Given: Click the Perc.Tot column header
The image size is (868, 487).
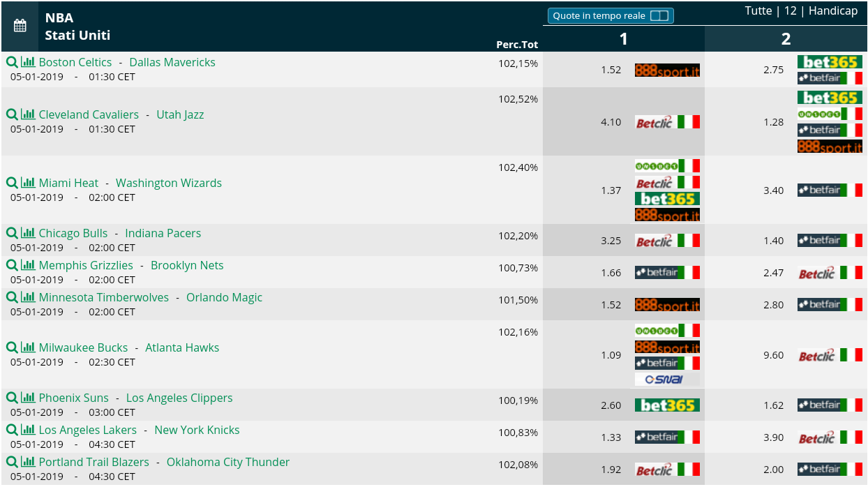Looking at the screenshot, I should tap(517, 45).
